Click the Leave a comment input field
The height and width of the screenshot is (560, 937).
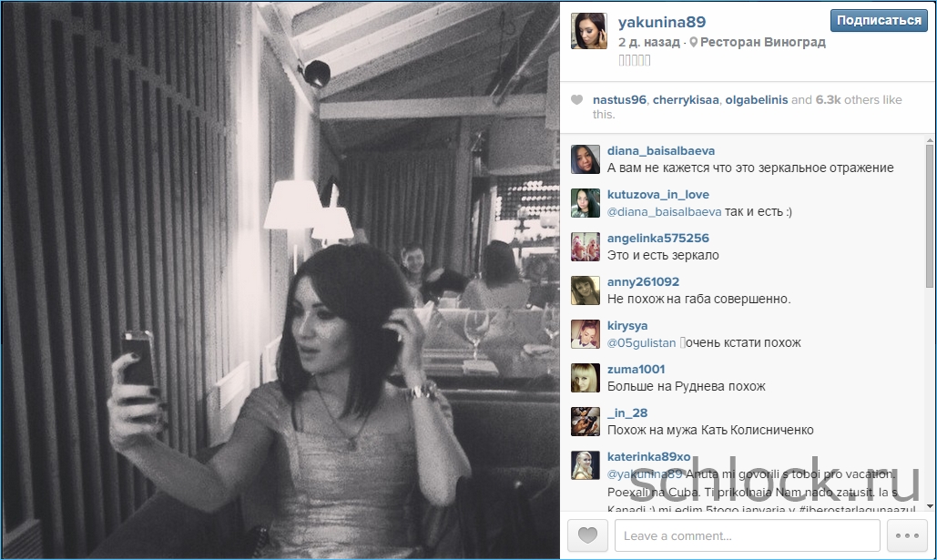click(747, 535)
